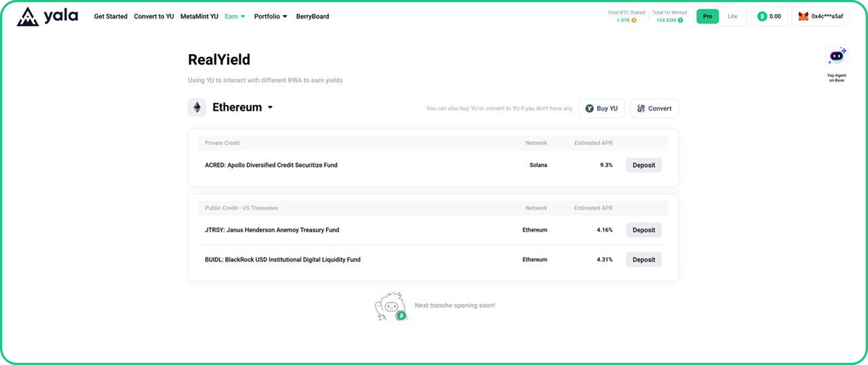This screenshot has width=868, height=365.
Task: Click the MetaMask fox wallet icon
Action: [803, 17]
